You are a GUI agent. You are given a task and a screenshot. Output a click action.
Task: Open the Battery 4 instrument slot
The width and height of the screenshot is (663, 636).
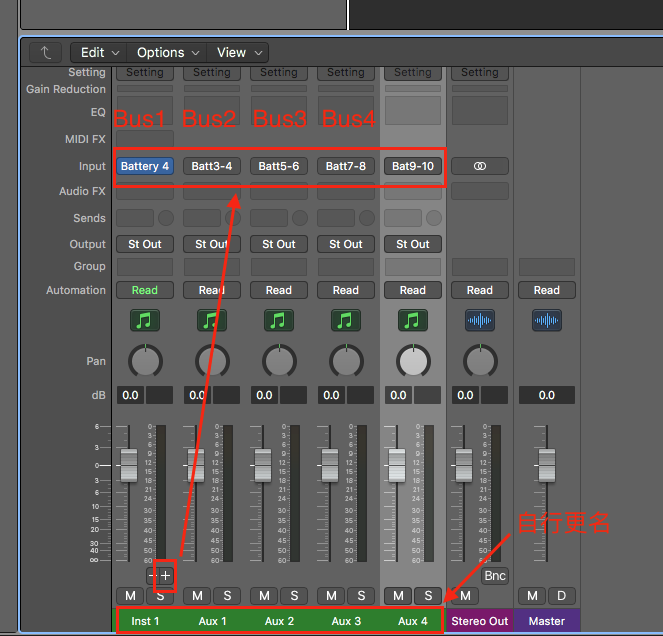[145, 166]
